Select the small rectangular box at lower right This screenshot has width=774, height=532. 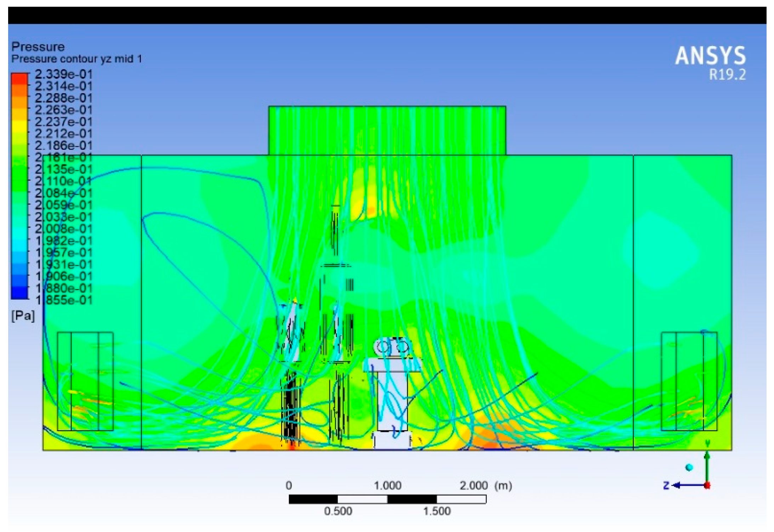(x=689, y=381)
